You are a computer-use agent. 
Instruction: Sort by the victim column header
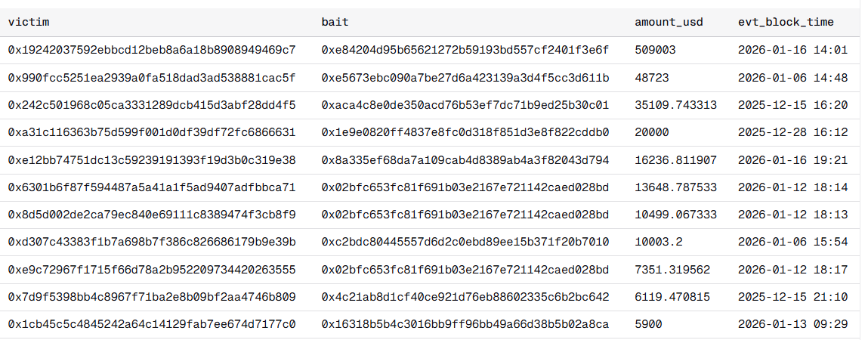[29, 22]
